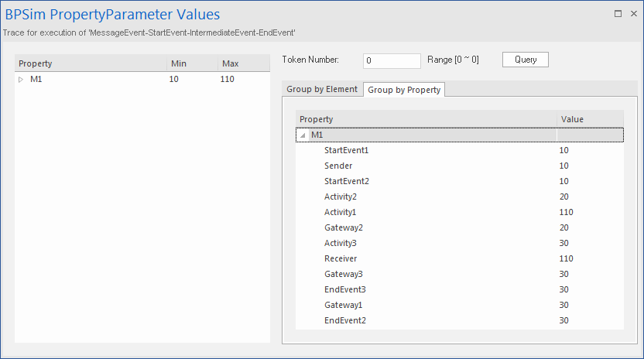Click Property column header in right panel
The height and width of the screenshot is (359, 644).
tap(426, 119)
